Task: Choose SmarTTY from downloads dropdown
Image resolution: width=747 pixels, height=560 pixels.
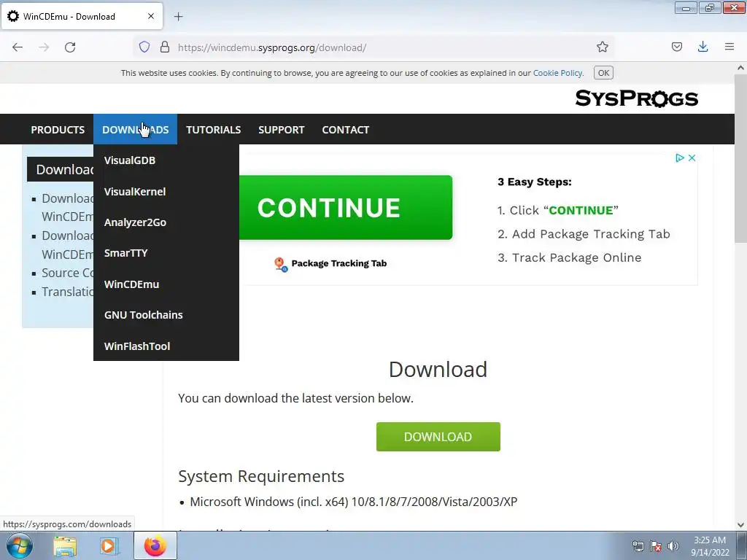Action: [166, 253]
